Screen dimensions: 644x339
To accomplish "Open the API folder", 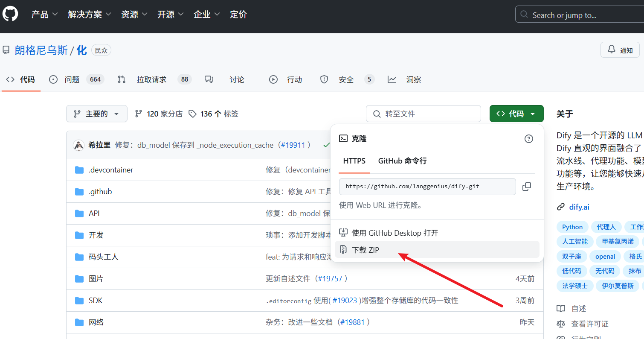I will tap(94, 213).
